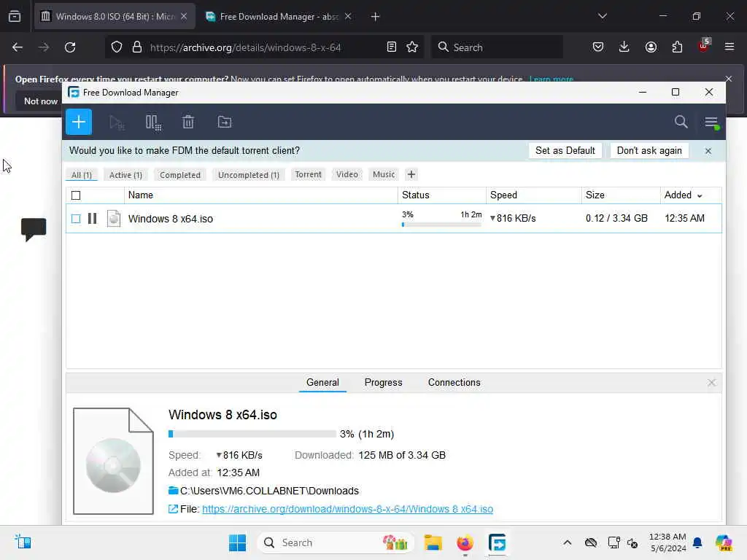Pause the Windows 8 x64.iso download
This screenshot has width=747, height=560.
(x=93, y=219)
